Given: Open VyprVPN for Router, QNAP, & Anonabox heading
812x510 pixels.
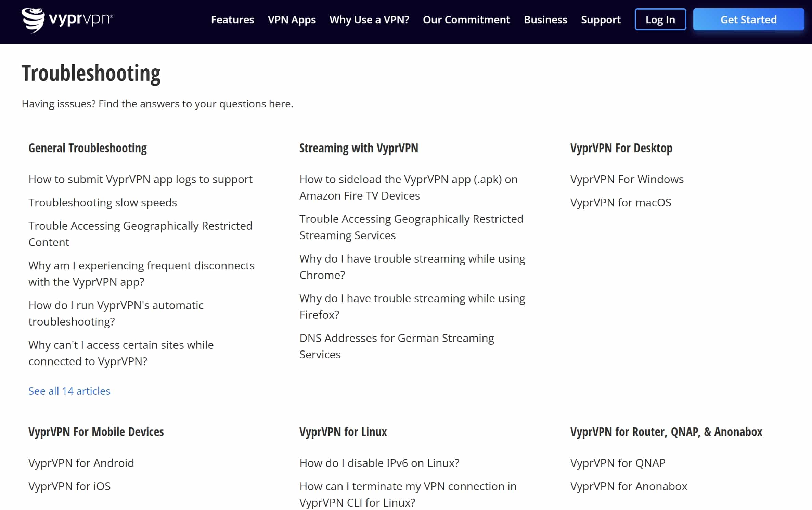Looking at the screenshot, I should [x=666, y=432].
